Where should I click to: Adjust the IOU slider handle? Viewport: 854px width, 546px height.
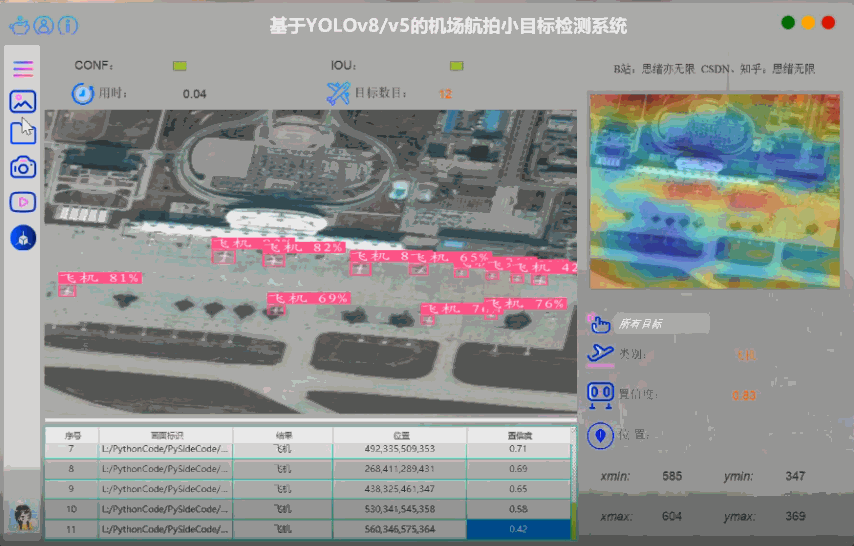tap(456, 66)
